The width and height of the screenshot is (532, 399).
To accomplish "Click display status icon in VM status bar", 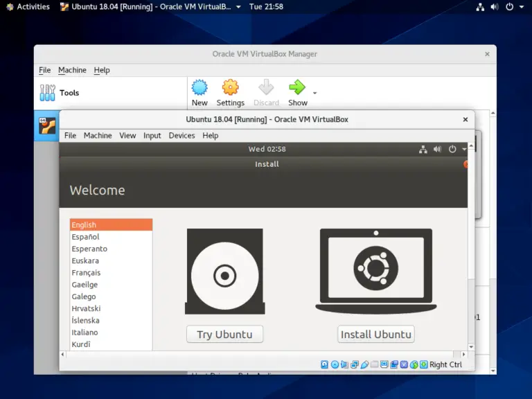I will 384,364.
